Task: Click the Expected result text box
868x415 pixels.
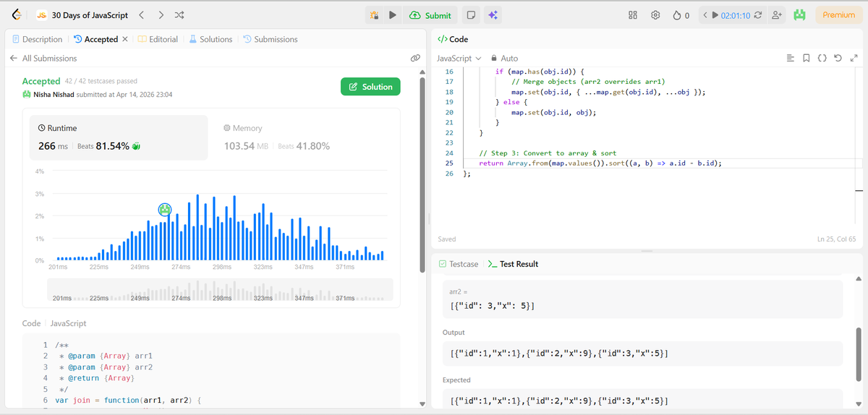Action: (x=642, y=400)
